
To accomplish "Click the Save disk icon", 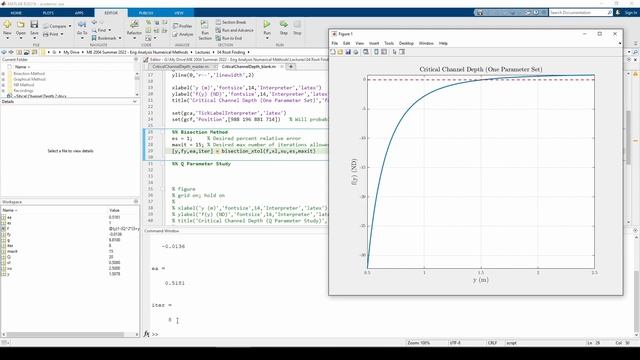I will 34,24.
